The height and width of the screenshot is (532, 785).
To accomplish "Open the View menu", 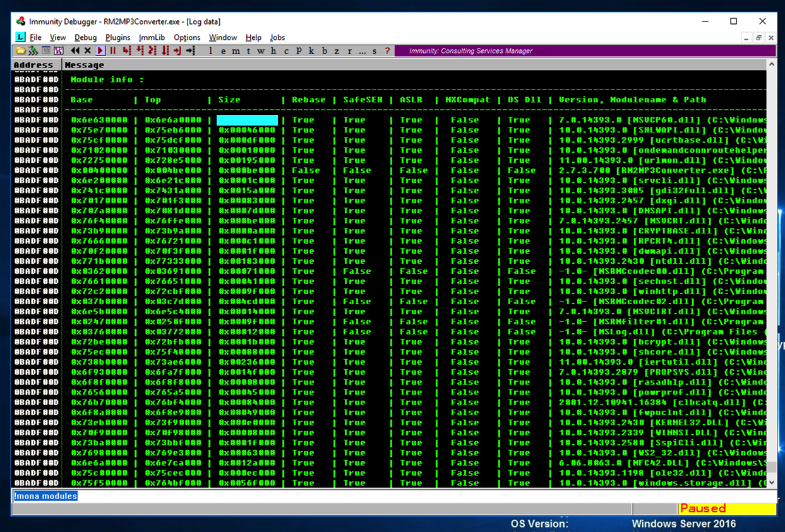I will click(x=57, y=37).
